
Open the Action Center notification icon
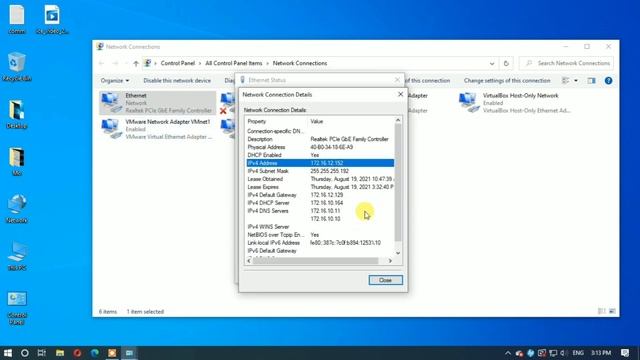[x=625, y=353]
